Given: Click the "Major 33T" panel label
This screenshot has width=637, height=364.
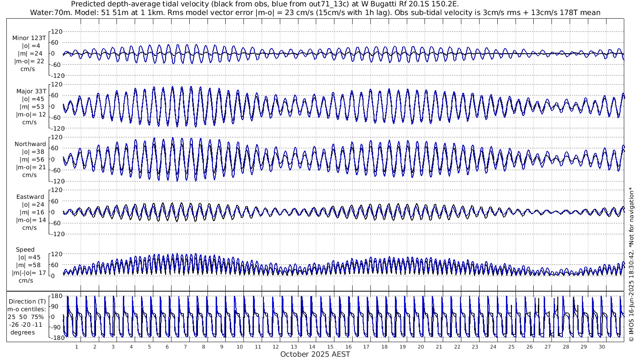Looking at the screenshot, I should [x=31, y=91].
